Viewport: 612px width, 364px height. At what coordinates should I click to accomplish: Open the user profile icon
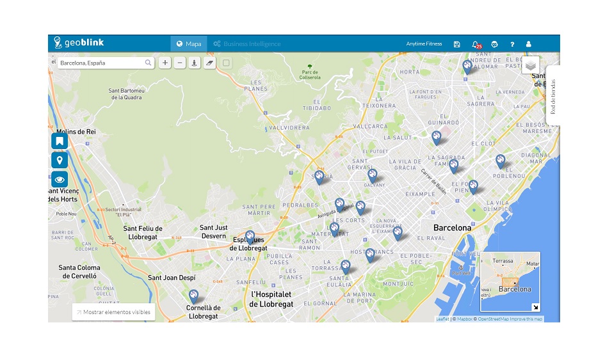(529, 44)
